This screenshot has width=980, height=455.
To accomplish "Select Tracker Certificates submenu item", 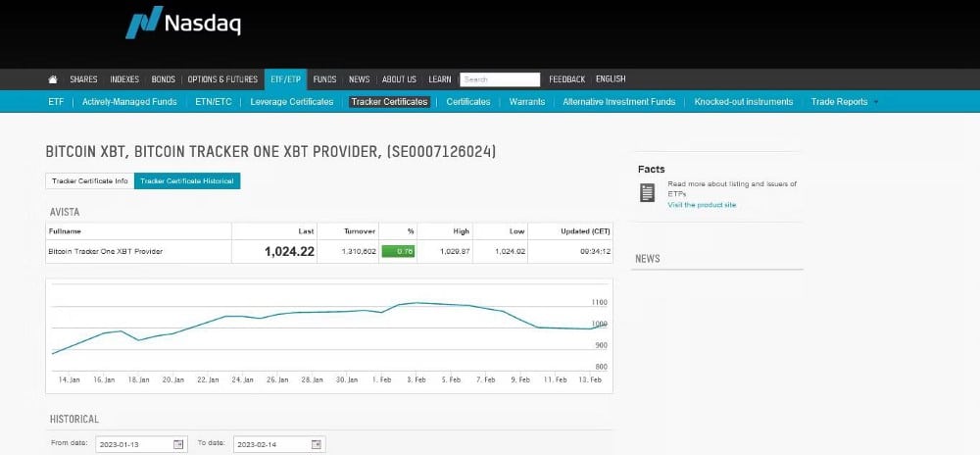I will [389, 101].
